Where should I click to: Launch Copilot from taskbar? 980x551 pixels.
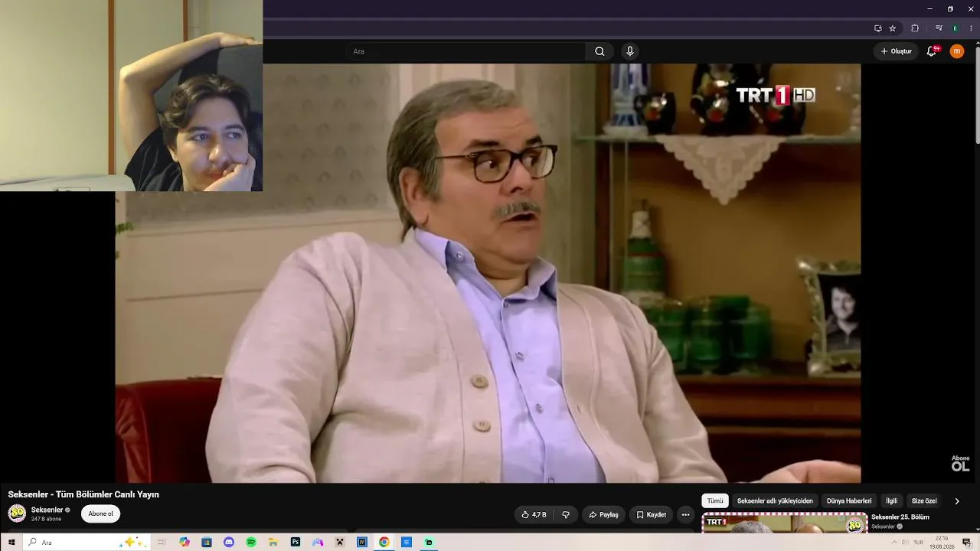pos(185,543)
